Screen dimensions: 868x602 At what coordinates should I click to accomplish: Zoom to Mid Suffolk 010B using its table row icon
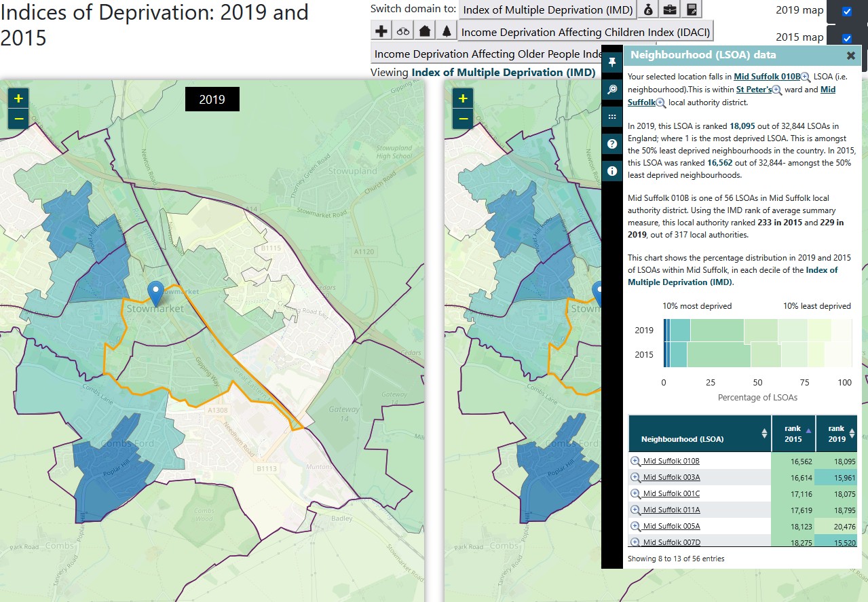[636, 462]
